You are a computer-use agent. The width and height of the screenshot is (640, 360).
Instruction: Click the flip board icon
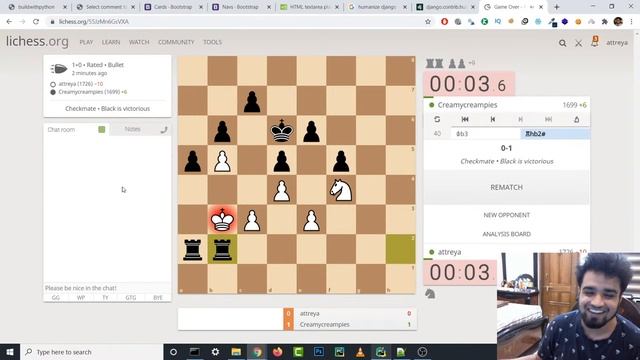coord(437,119)
